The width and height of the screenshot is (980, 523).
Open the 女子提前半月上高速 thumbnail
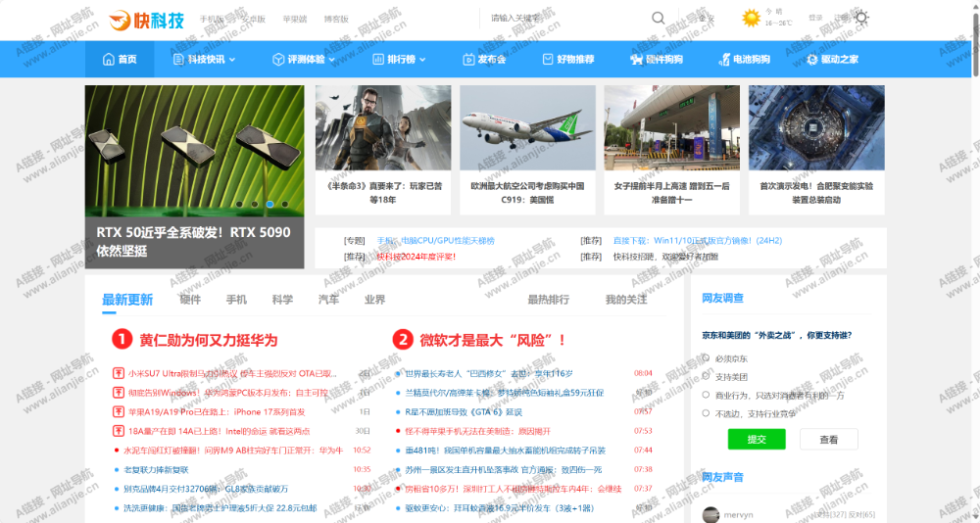click(x=672, y=127)
